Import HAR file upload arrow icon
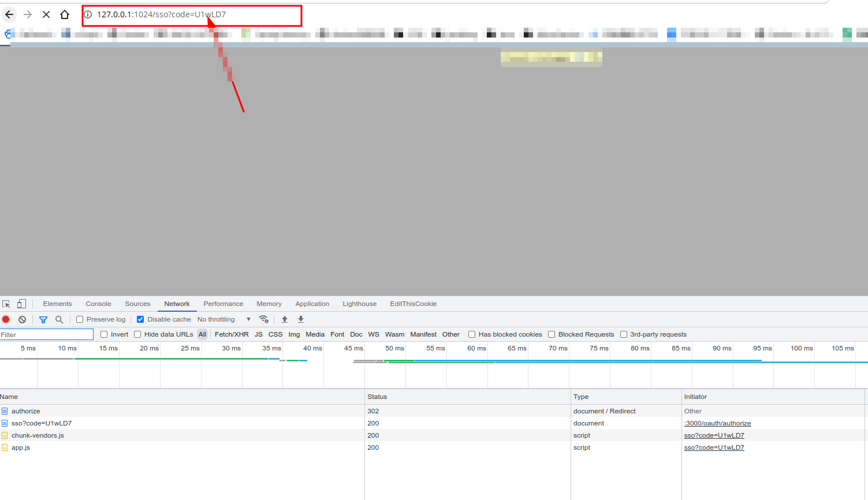Image resolution: width=868 pixels, height=500 pixels. click(285, 319)
